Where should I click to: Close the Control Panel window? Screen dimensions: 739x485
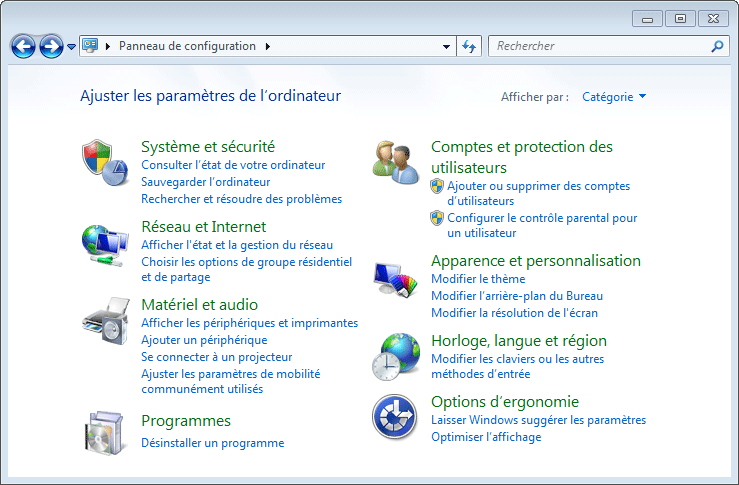pyautogui.click(x=713, y=19)
